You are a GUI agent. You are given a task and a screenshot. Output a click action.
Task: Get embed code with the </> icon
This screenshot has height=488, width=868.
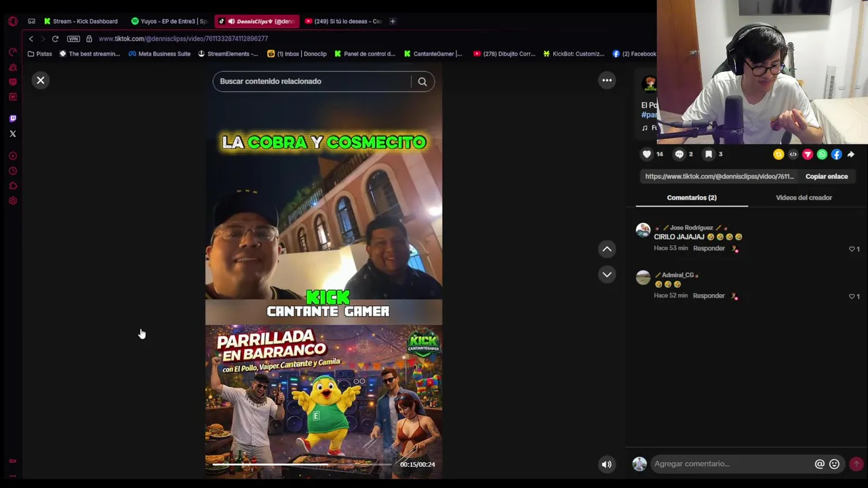click(x=793, y=155)
